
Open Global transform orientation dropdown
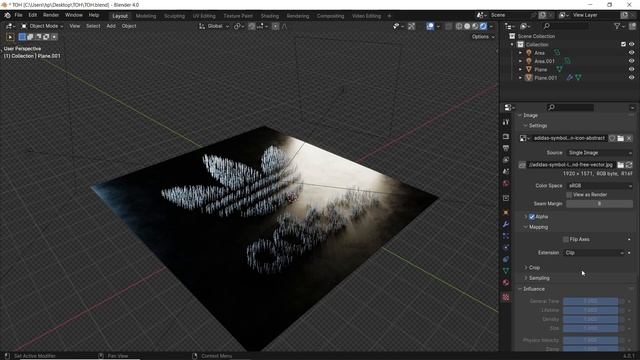click(214, 26)
